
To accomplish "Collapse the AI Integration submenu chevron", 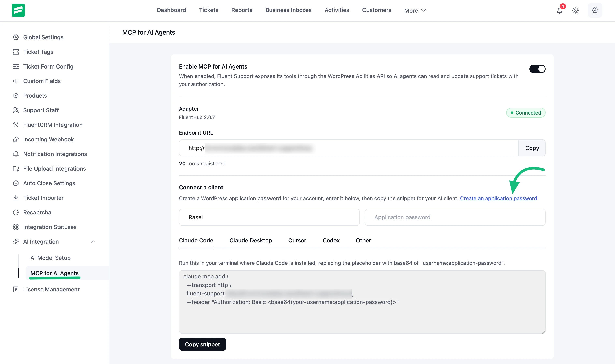I will 93,242.
